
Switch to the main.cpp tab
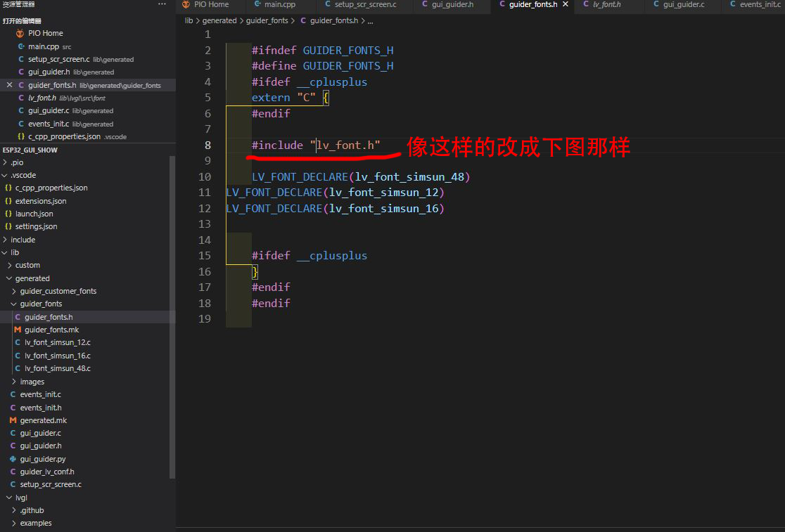point(275,4)
